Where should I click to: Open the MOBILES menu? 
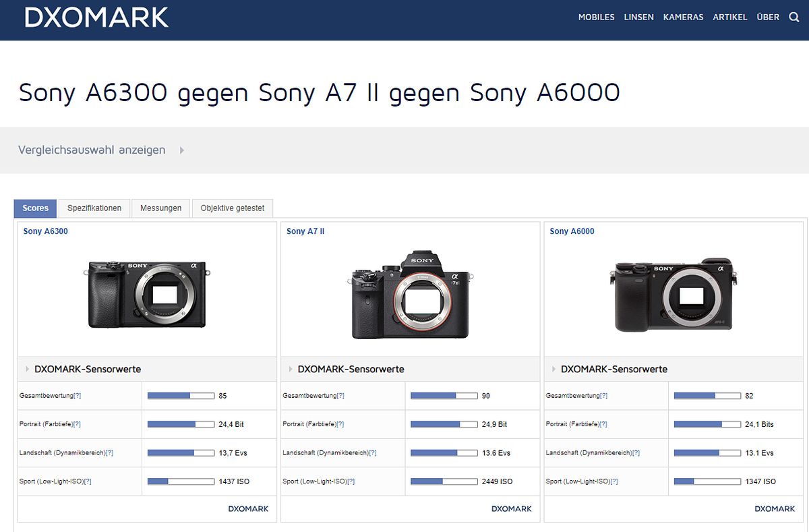[596, 18]
